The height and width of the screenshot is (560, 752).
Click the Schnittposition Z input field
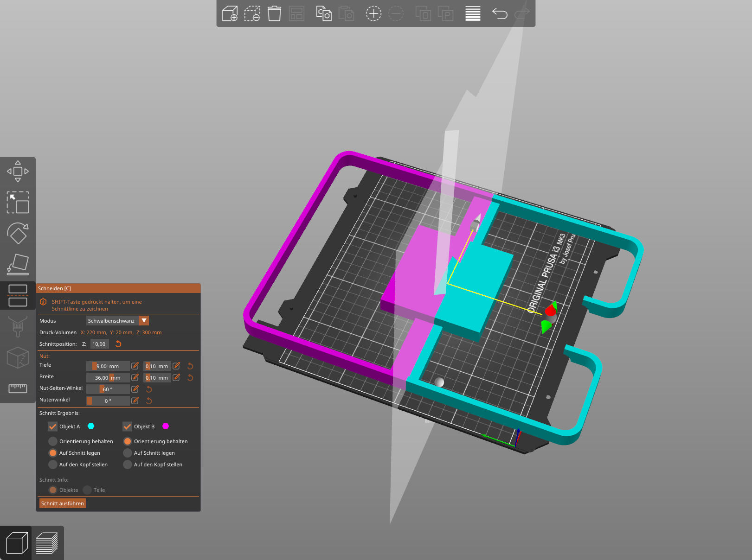tap(99, 344)
